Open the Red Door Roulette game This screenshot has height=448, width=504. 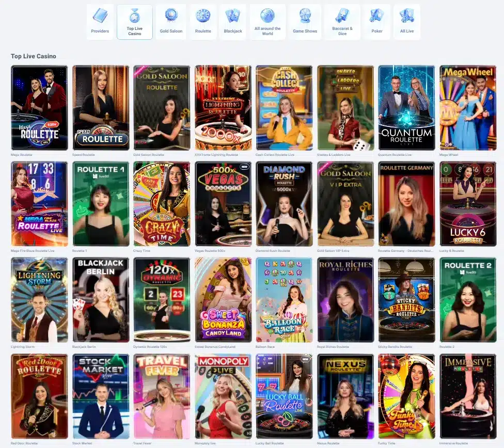tap(39, 396)
